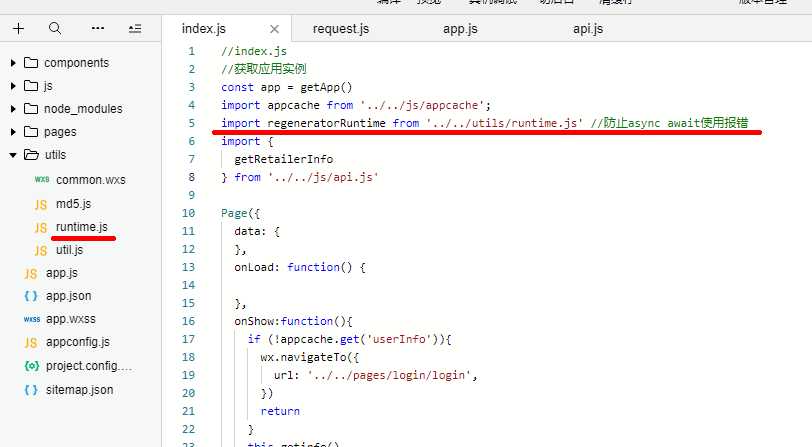The height and width of the screenshot is (447, 812).
Task: Click the '../../pages/login/login' url string
Action: 389,375
